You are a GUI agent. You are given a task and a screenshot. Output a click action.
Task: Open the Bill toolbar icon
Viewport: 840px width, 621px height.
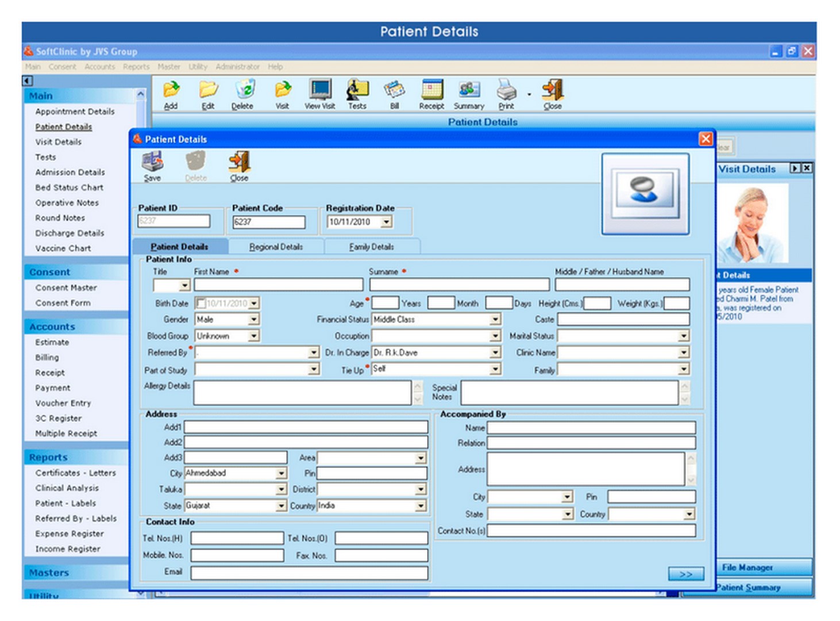click(394, 91)
